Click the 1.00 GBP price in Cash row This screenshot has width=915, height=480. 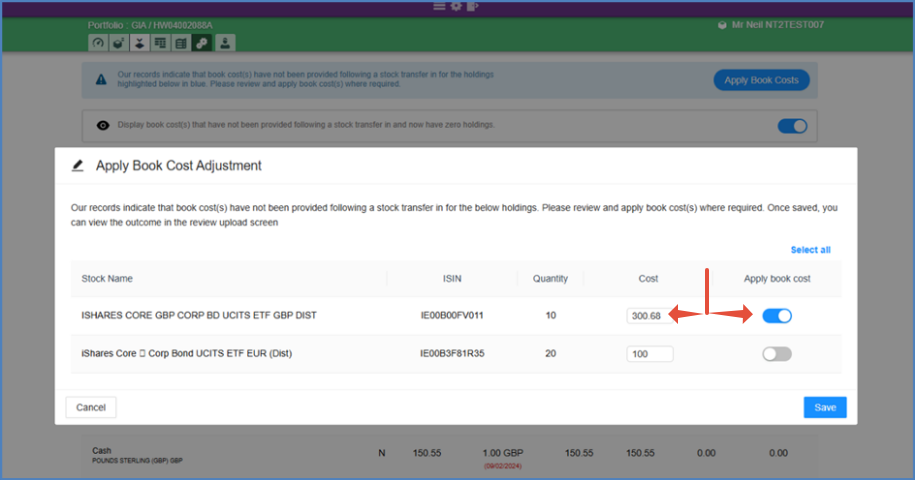point(502,453)
